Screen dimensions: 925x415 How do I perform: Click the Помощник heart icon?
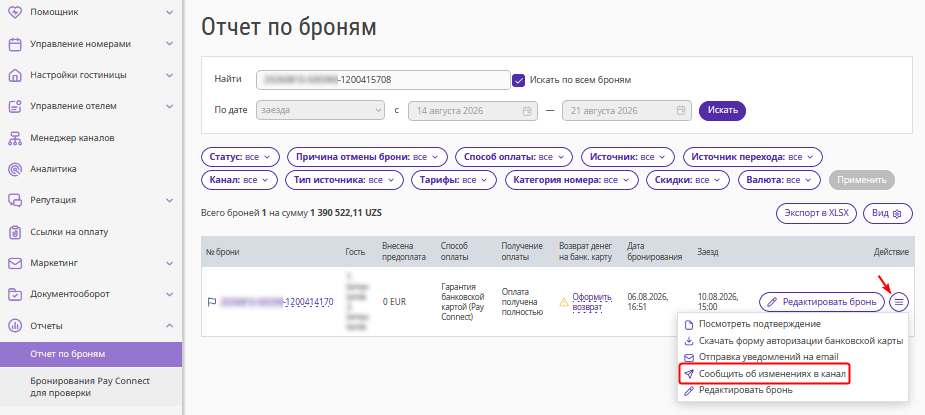[x=15, y=12]
